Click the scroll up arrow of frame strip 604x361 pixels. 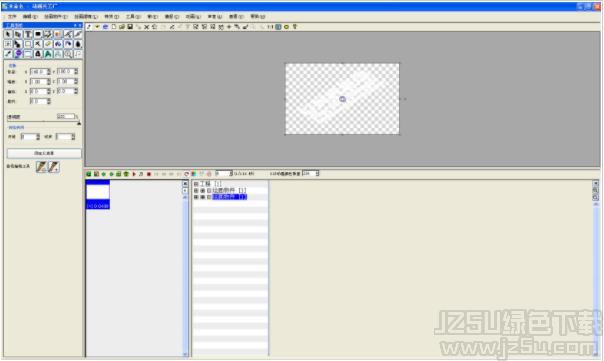(x=185, y=197)
